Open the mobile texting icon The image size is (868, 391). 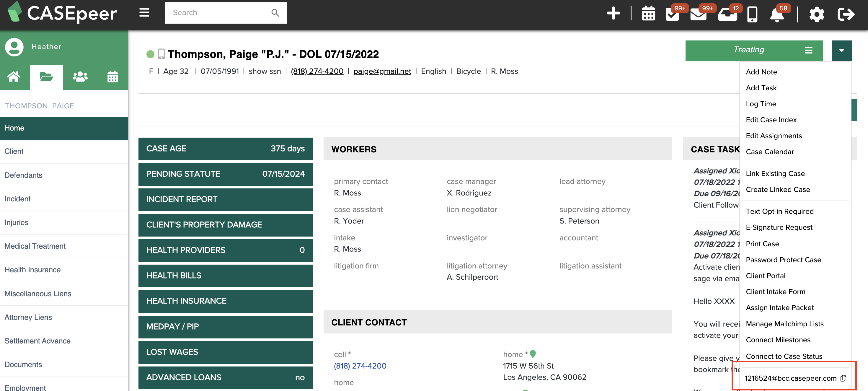[x=753, y=14]
